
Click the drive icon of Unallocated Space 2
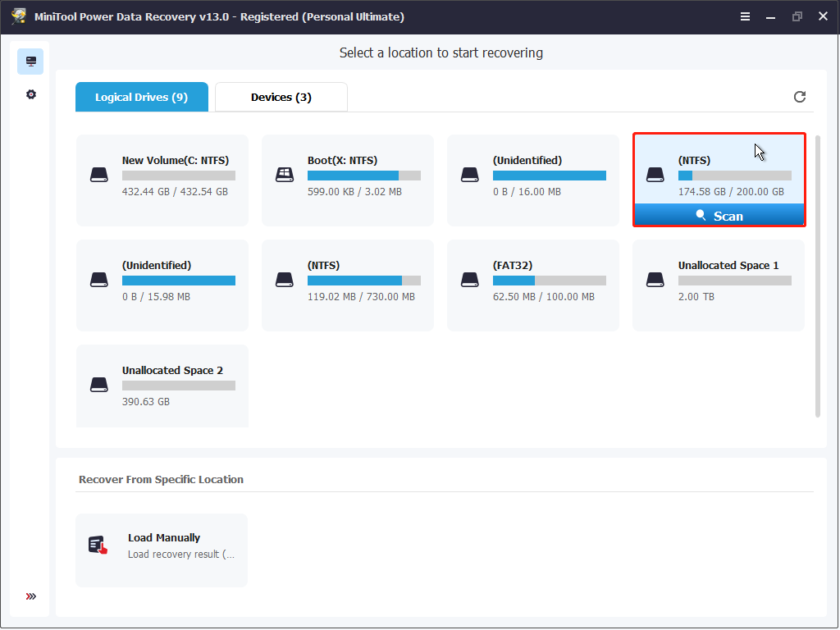99,385
